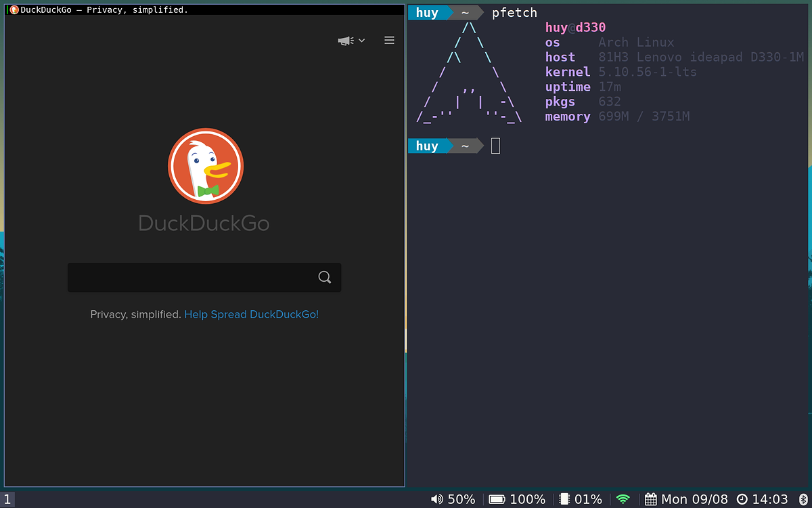Click the 50% volume value
The height and width of the screenshot is (508, 812).
pyautogui.click(x=461, y=499)
